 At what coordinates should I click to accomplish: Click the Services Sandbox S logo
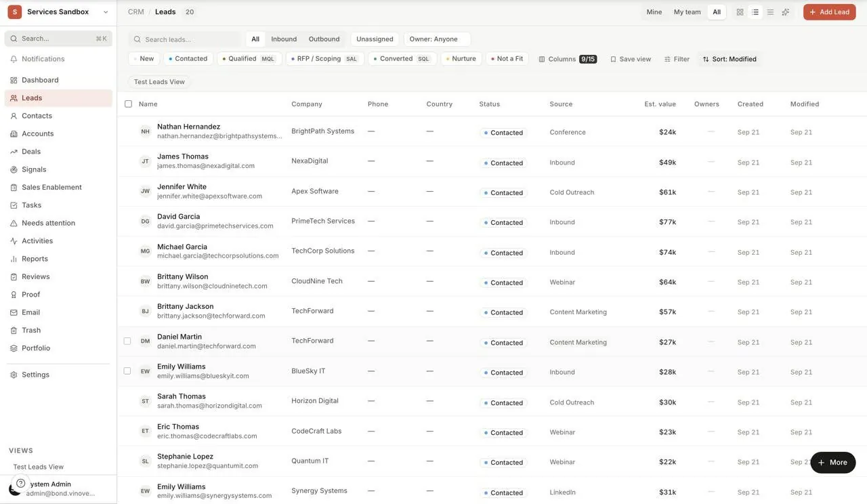(x=14, y=12)
